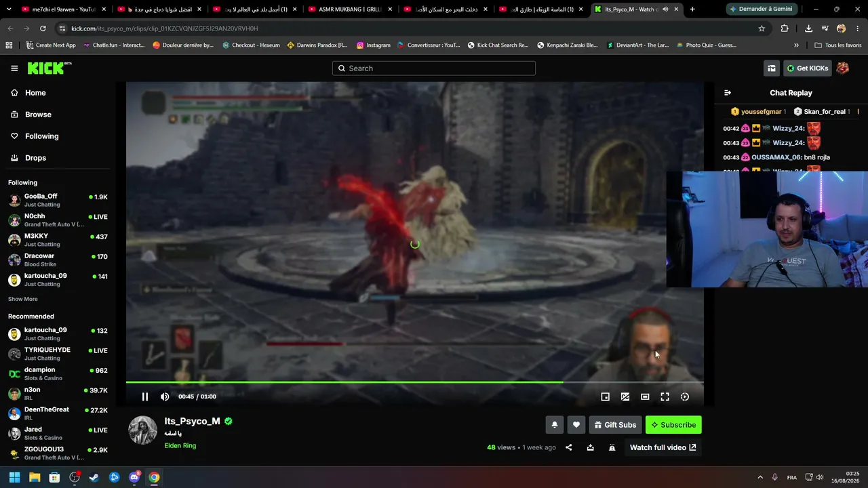Viewport: 868px width, 488px height.
Task: Open Watch full video link
Action: (x=663, y=447)
